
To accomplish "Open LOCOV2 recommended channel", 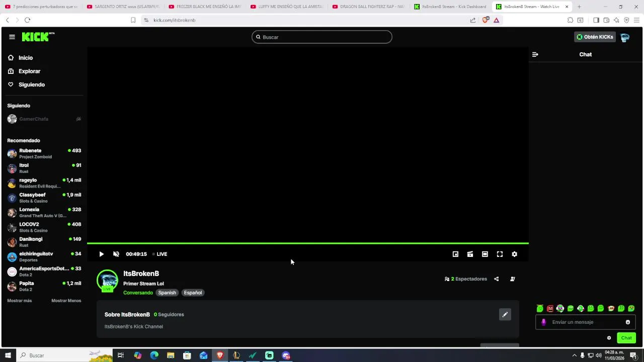I will 44,227.
